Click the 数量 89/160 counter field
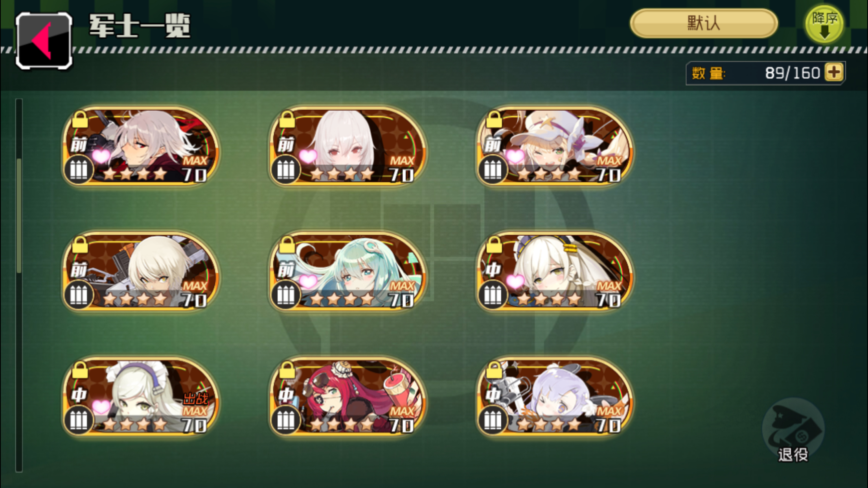This screenshot has width=868, height=488. point(765,73)
